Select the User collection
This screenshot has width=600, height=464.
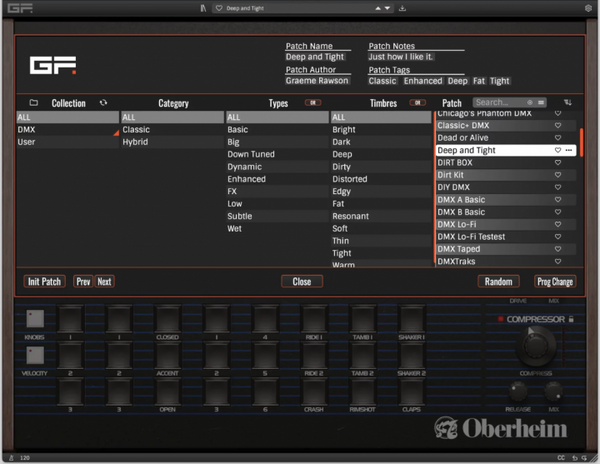68,142
